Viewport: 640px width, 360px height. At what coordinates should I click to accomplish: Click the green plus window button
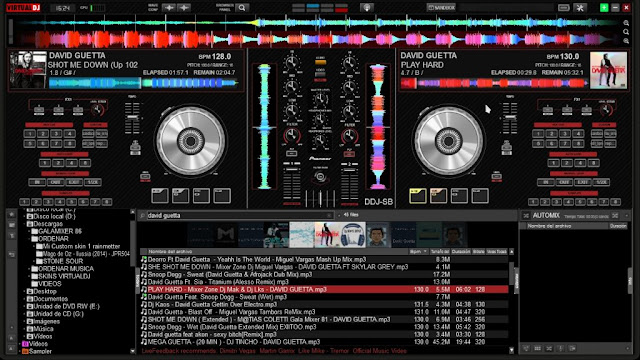(x=604, y=8)
